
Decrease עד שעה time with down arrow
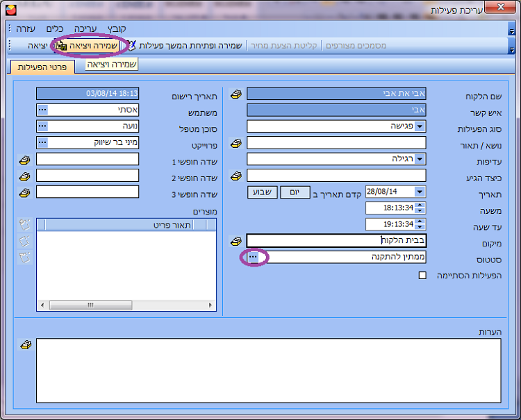click(420, 227)
